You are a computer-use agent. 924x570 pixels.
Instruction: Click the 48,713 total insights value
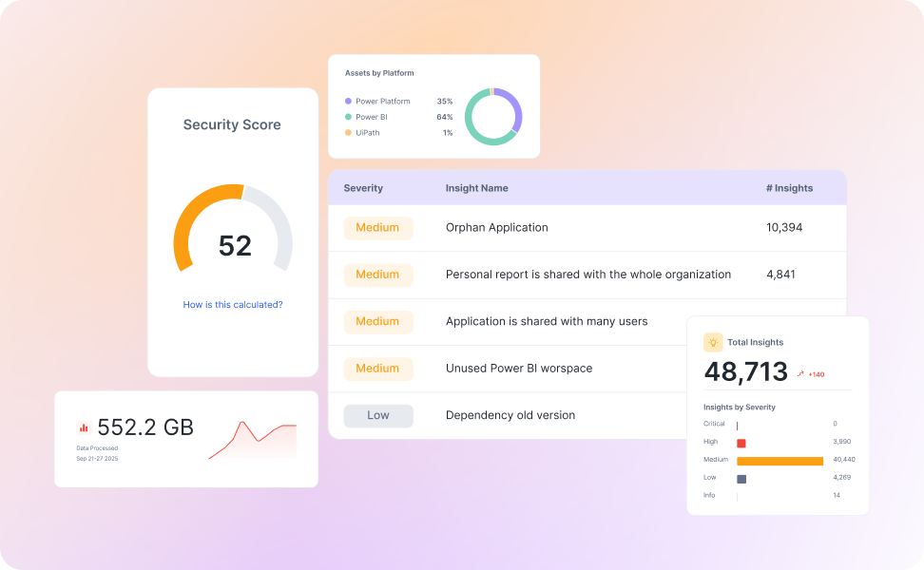746,372
